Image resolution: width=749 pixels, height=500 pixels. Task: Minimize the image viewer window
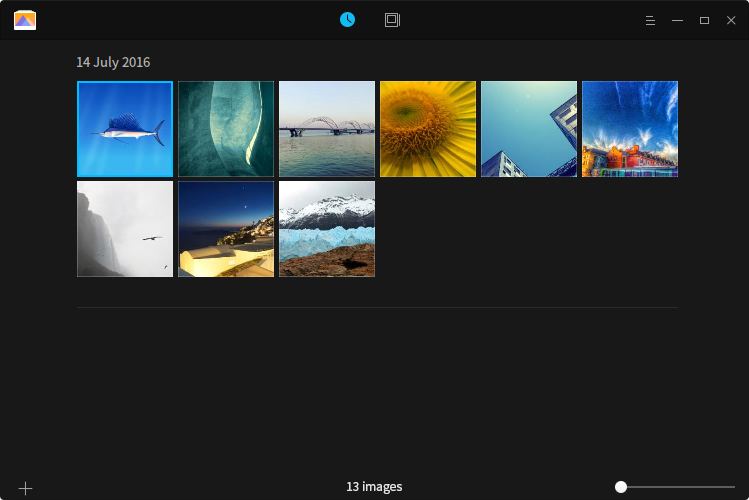[x=677, y=21]
